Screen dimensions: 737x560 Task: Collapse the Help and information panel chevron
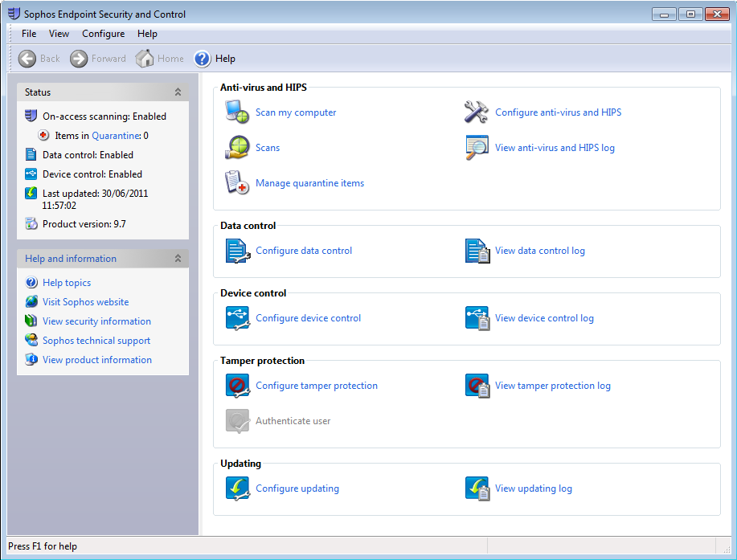(x=178, y=259)
